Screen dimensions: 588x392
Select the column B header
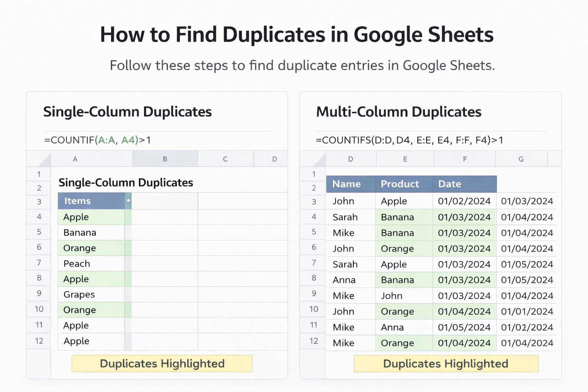[165, 159]
